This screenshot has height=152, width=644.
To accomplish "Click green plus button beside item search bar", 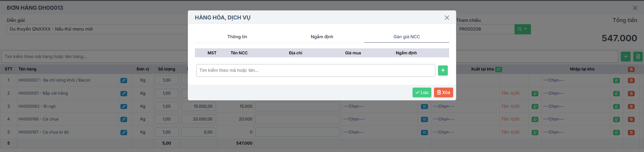I will pyautogui.click(x=626, y=57).
